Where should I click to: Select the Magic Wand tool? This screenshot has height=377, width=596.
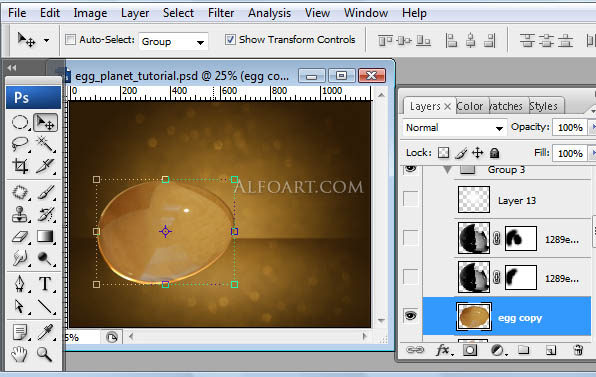45,144
